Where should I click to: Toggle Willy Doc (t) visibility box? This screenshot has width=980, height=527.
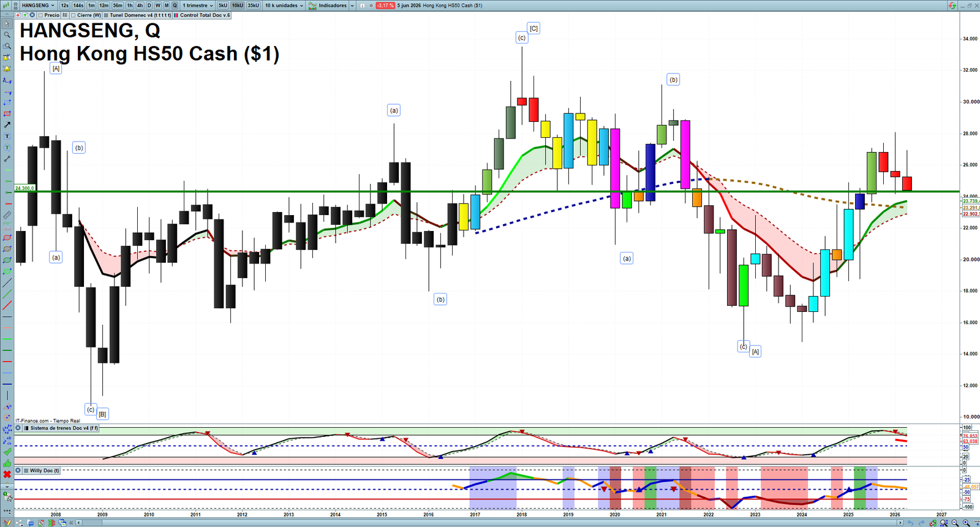(26, 471)
